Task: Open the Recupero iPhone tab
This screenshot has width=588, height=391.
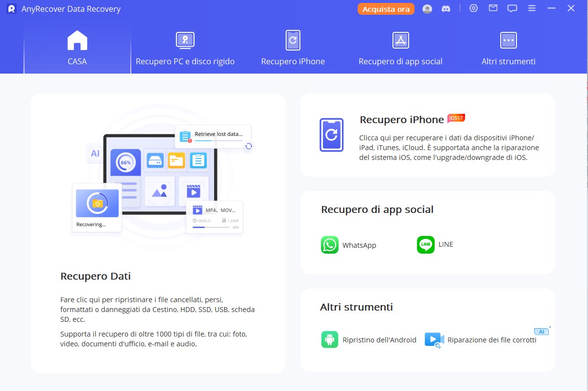Action: point(293,49)
